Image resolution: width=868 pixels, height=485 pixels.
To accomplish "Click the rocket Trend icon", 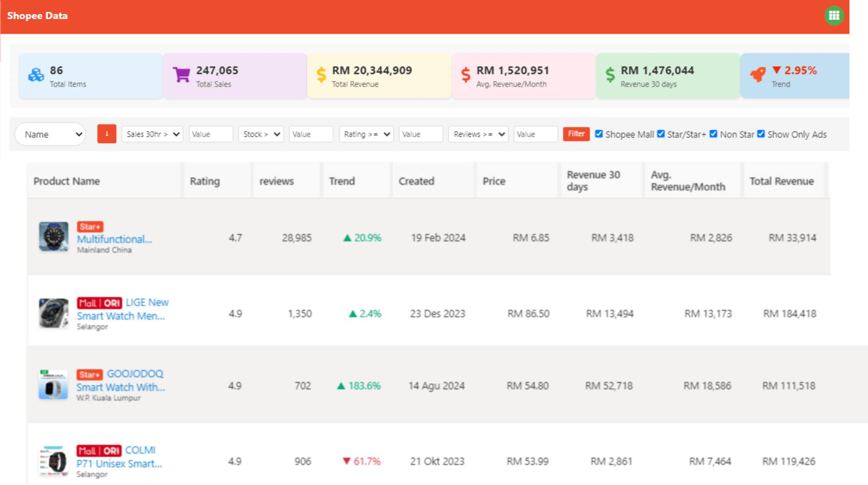I will 758,75.
